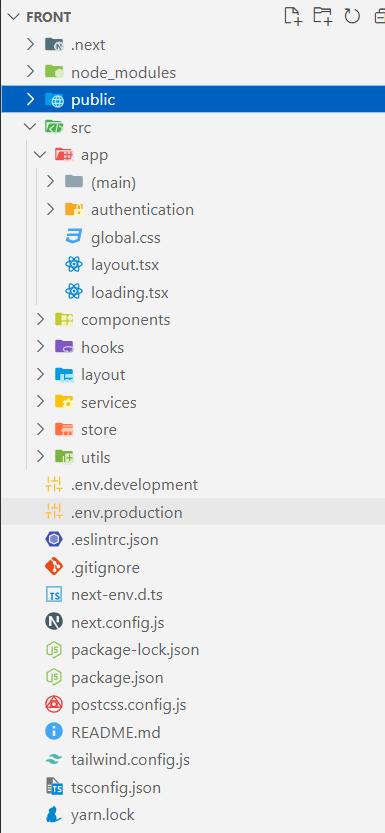Click the settings icon of .env.development

54,484
